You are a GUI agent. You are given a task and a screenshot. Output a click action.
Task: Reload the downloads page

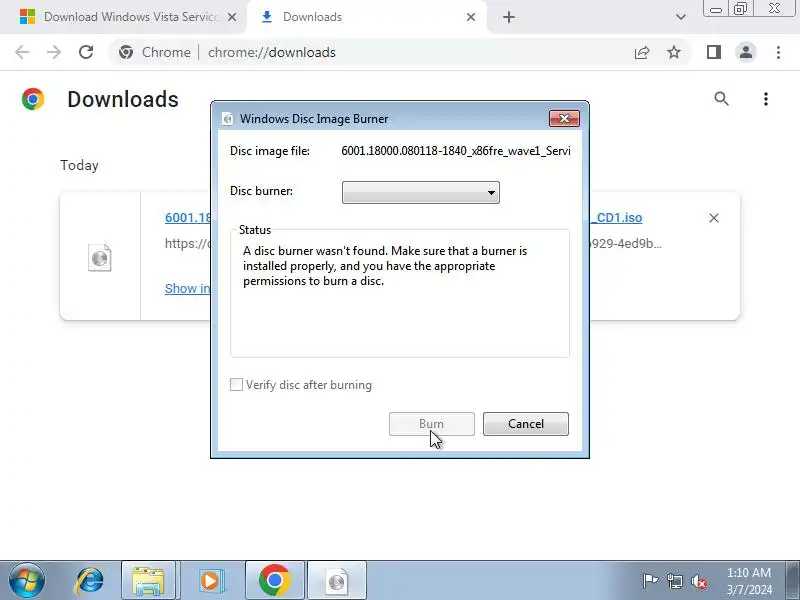(x=86, y=52)
